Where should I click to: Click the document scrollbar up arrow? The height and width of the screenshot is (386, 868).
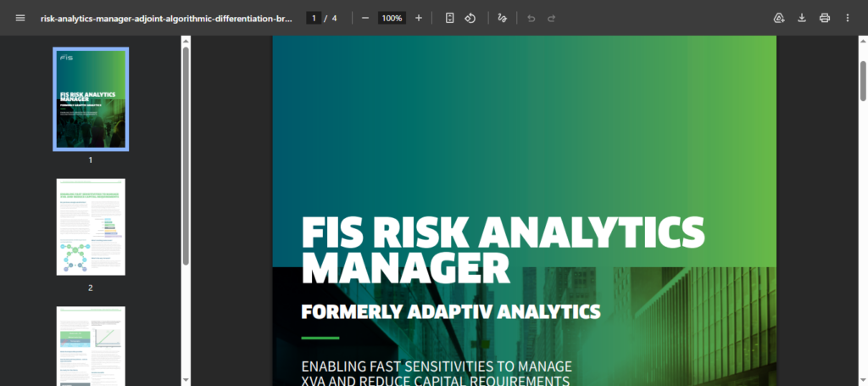[863, 41]
